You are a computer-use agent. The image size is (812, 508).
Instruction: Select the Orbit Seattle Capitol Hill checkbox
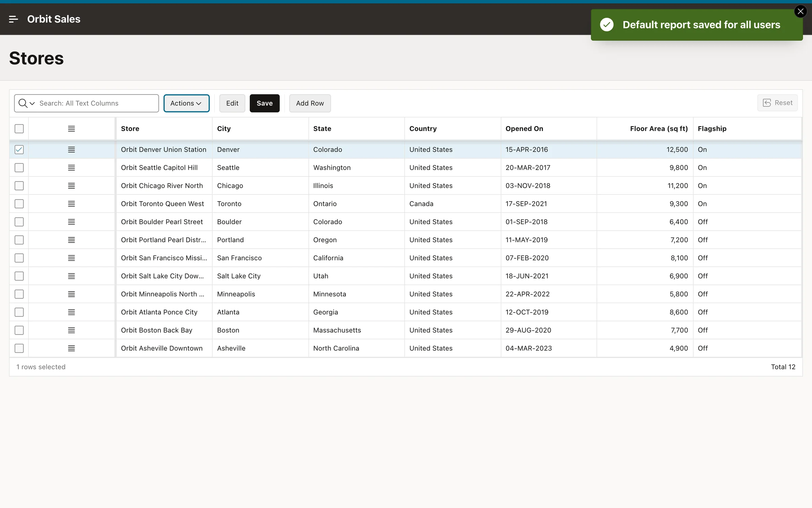coord(19,168)
